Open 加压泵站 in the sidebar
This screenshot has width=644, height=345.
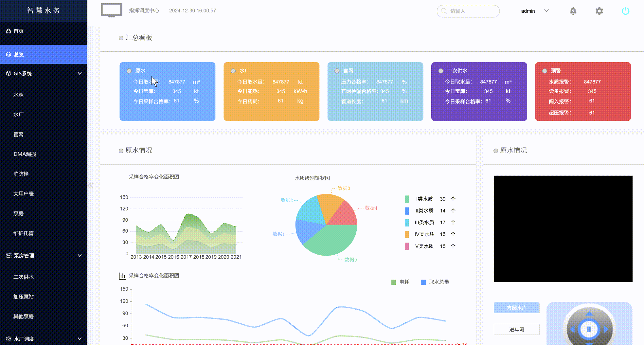(x=24, y=297)
